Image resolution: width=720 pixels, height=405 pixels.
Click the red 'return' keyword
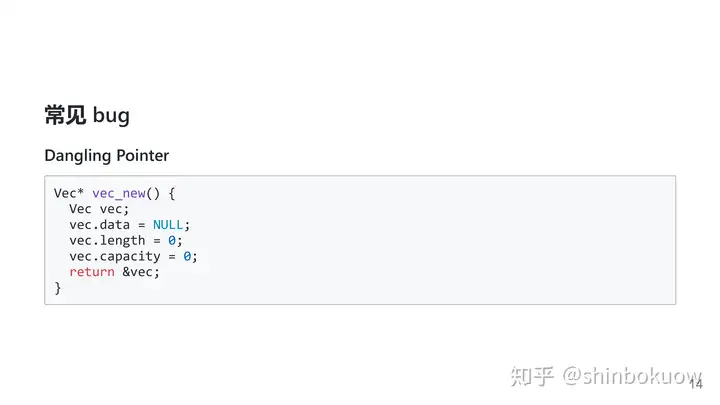[x=92, y=272]
